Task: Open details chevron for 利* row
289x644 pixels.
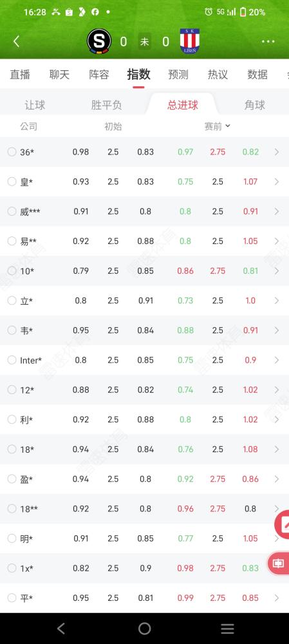Action: pyautogui.click(x=276, y=419)
